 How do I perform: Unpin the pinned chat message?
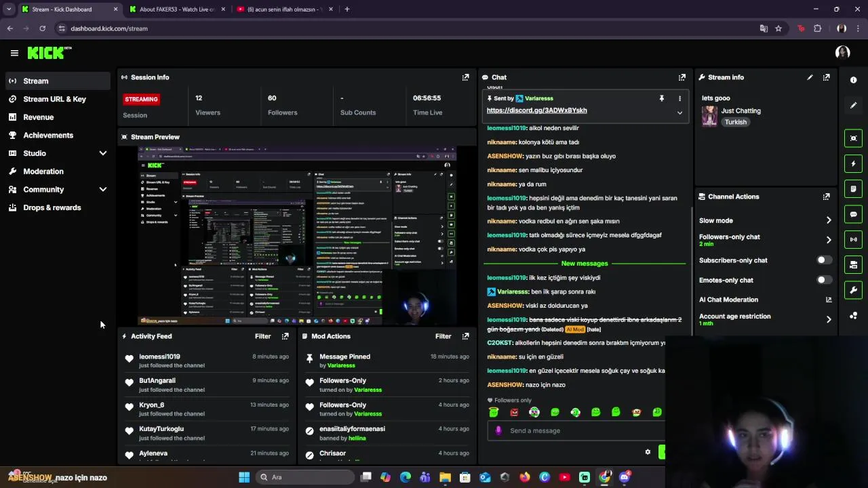pyautogui.click(x=661, y=98)
